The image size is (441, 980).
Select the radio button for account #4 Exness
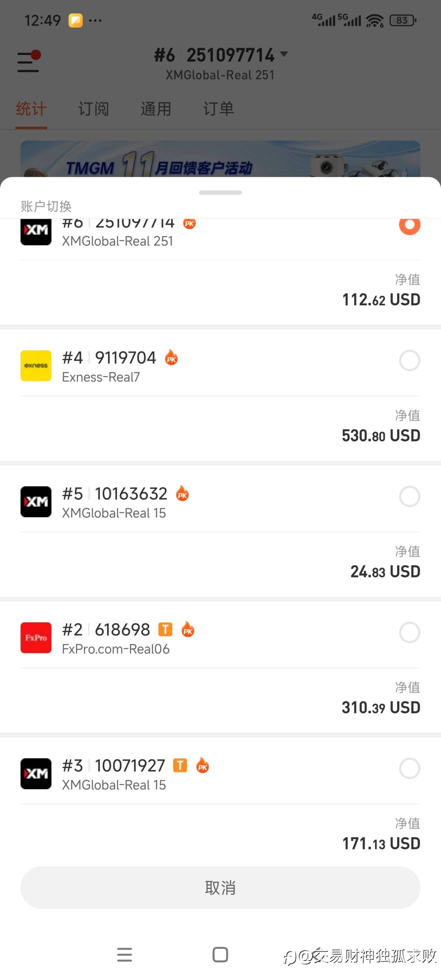(409, 360)
